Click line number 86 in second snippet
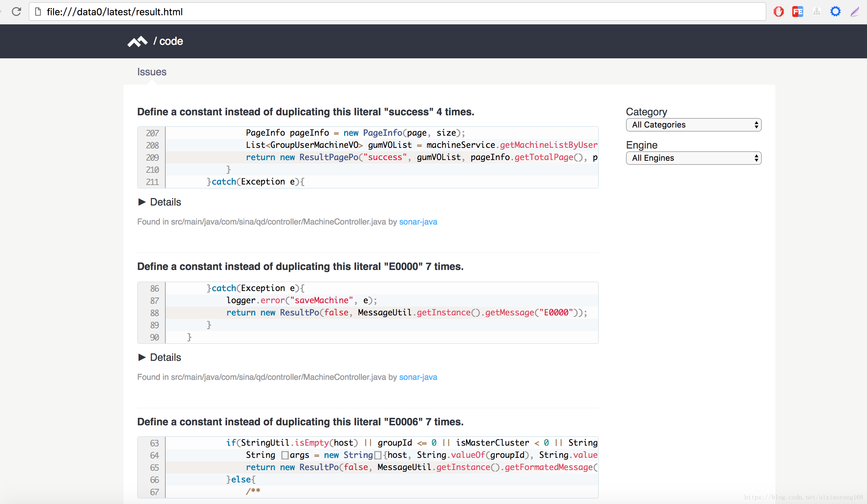This screenshot has width=867, height=504. click(x=154, y=288)
